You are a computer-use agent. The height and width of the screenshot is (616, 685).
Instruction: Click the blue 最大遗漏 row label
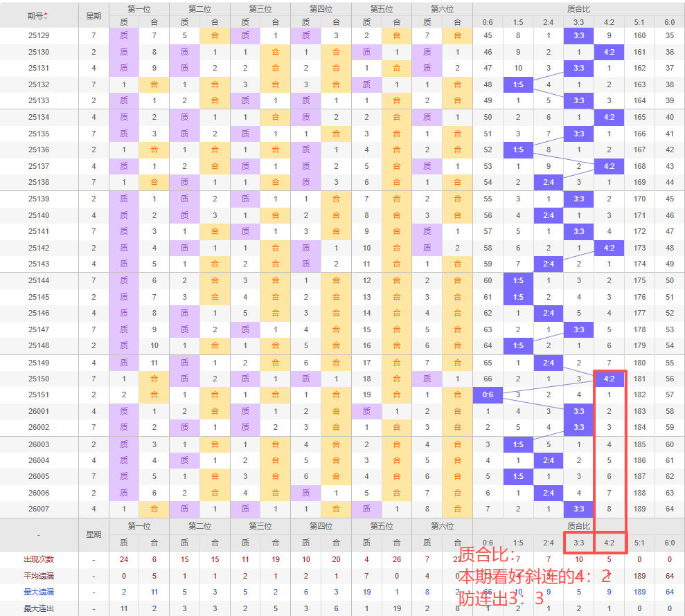pos(39,592)
